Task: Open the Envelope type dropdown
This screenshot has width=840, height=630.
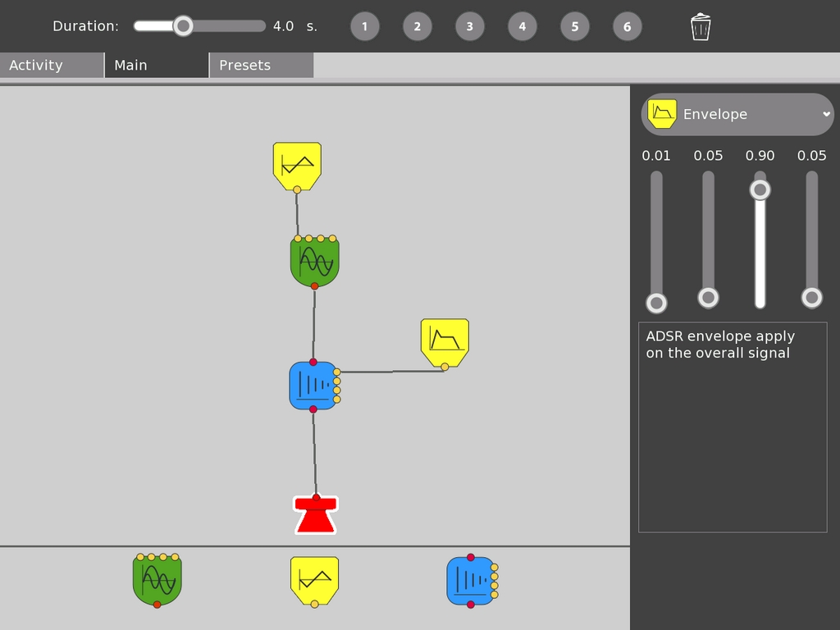Action: pyautogui.click(x=737, y=114)
